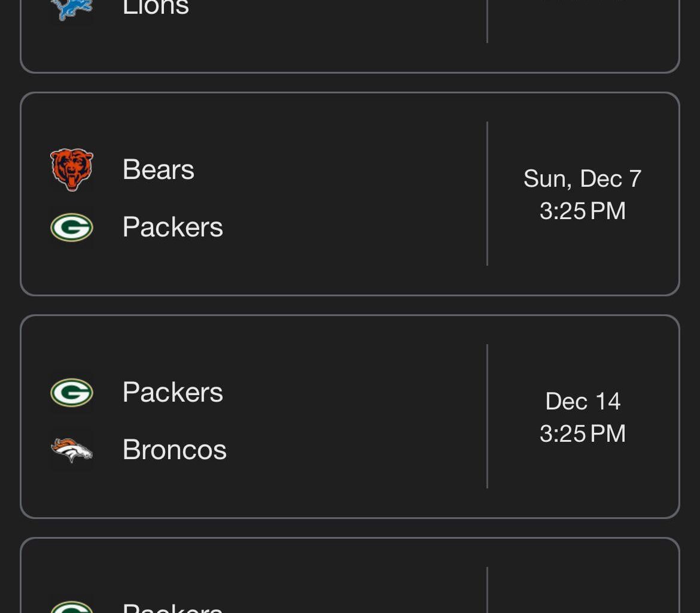Click the Denver Broncos logo
The image size is (700, 613).
[x=72, y=450]
